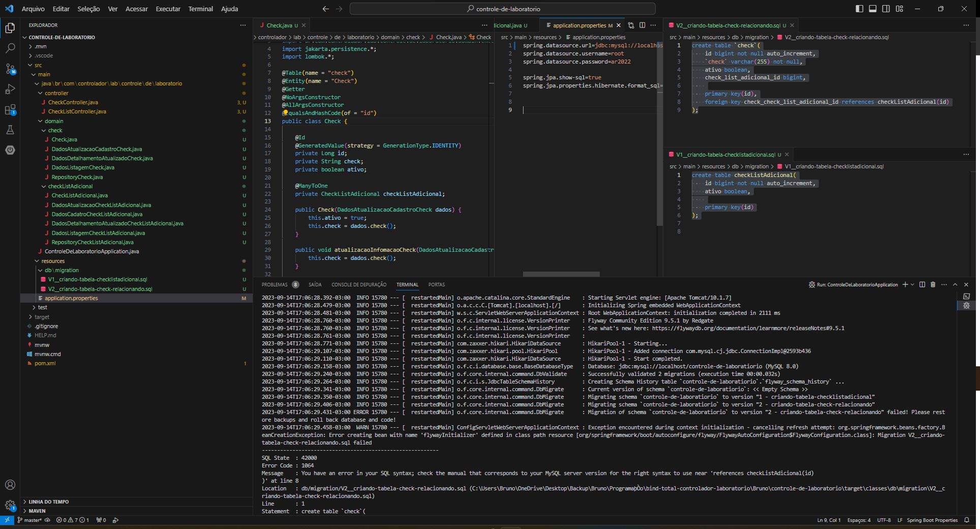Click the controle-de-laboratorio command center search box

pos(503,9)
